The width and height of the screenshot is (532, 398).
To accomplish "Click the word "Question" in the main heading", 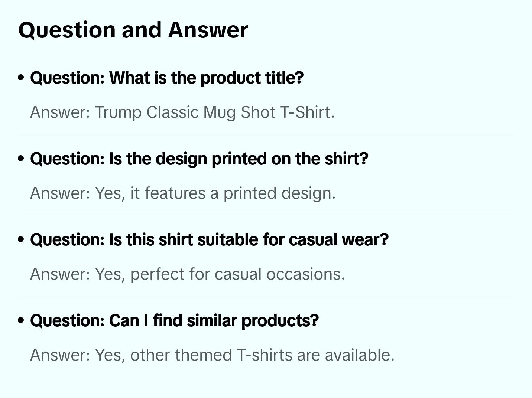I will 67,30.
